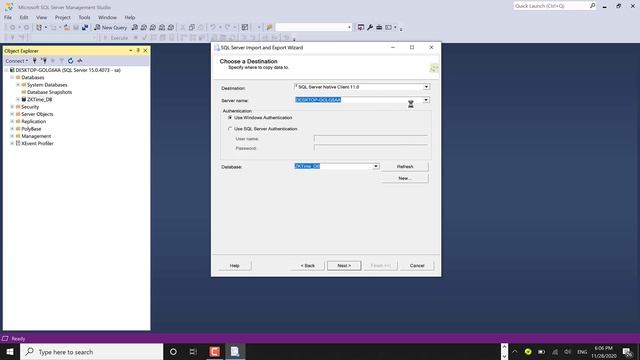Click the find-in-files icon left of search combo
640x360 pixels.
269,27
